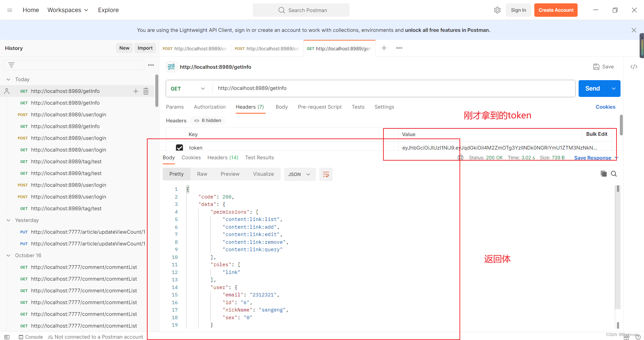Open PUT article/updateViewCount/1 first history entry
Image resolution: width=644 pixels, height=340 pixels.
pos(83,232)
